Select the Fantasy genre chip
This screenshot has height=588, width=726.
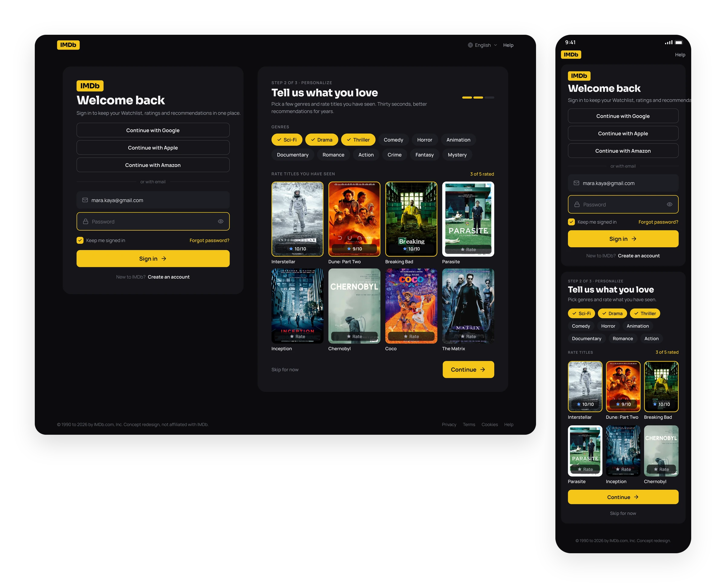click(x=424, y=154)
